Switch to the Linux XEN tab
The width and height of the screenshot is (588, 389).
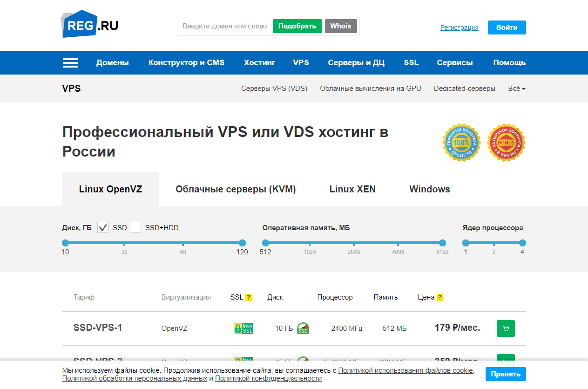click(352, 189)
